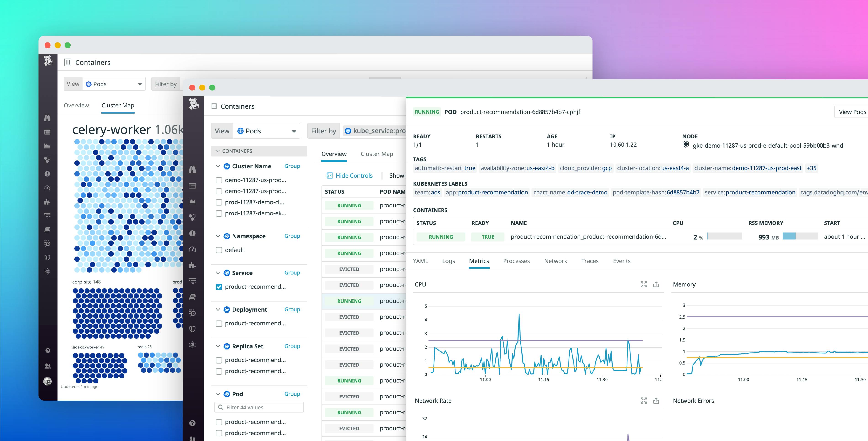Image resolution: width=868 pixels, height=441 pixels.
Task: Click the cluster-name:demo-11287-us-prod-east tag
Action: (x=747, y=168)
